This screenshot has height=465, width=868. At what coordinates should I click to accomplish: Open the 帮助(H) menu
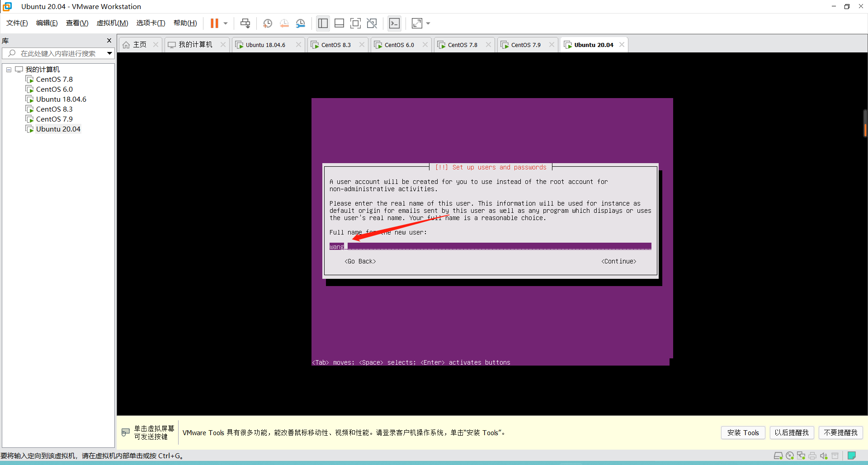pos(185,23)
